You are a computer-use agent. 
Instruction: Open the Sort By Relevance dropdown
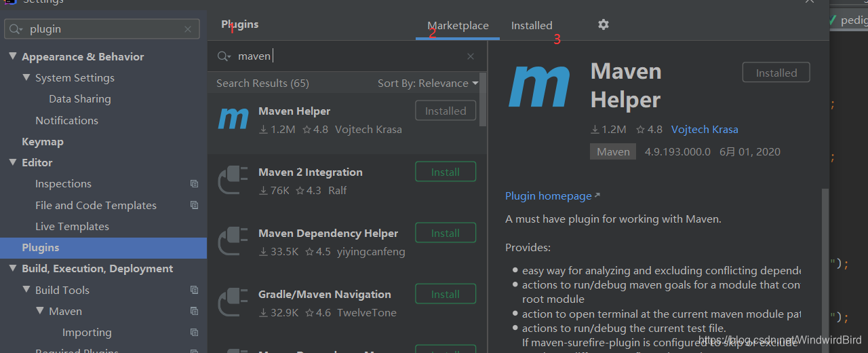(x=428, y=83)
